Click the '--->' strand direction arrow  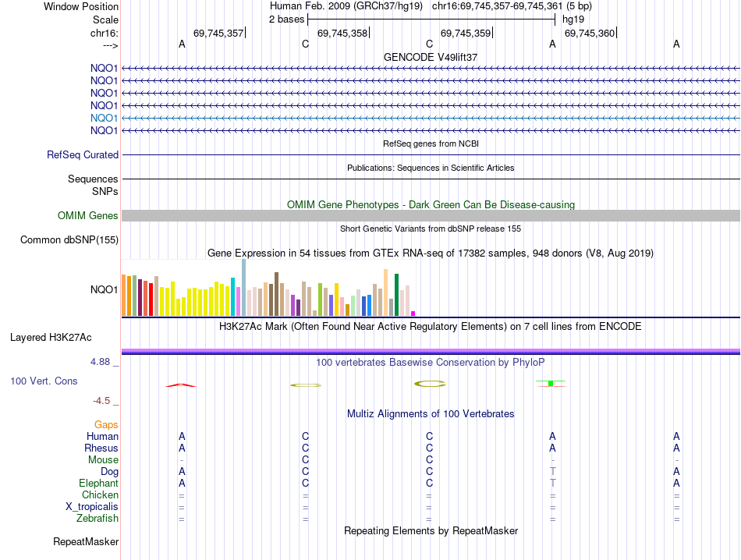click(110, 45)
